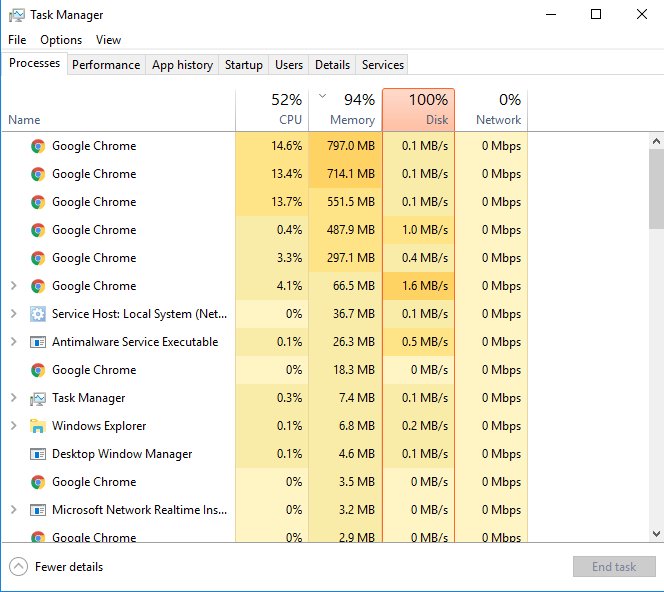Switch to the Performance tab
The height and width of the screenshot is (592, 664).
point(106,65)
